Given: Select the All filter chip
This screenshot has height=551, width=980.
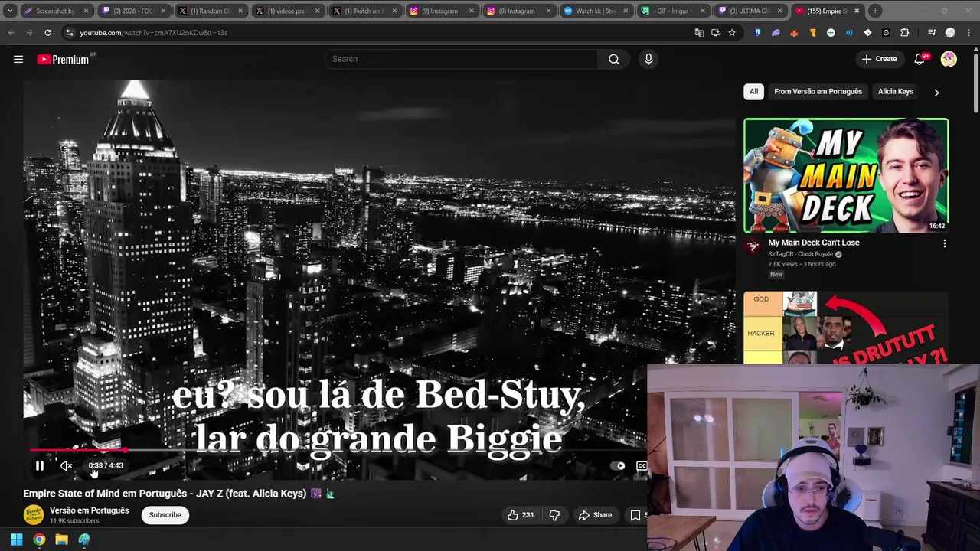Looking at the screenshot, I should tap(753, 91).
